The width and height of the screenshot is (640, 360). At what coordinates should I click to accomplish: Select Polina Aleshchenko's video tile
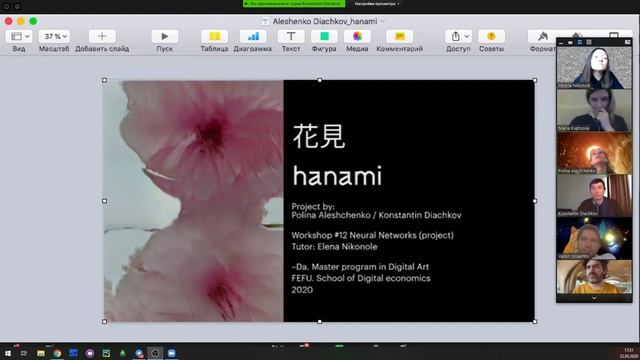594,153
